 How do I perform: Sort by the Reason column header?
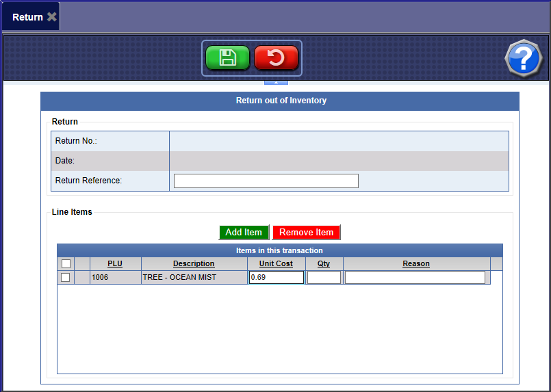click(416, 264)
